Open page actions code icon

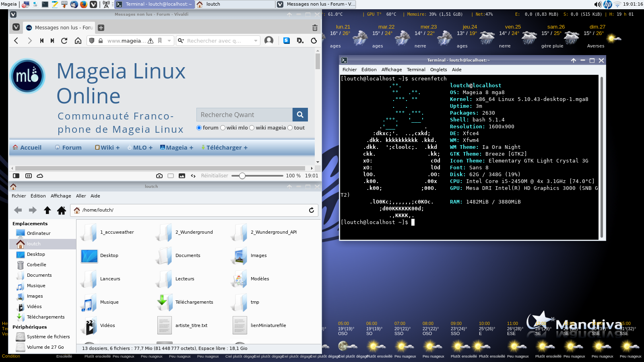(193, 176)
